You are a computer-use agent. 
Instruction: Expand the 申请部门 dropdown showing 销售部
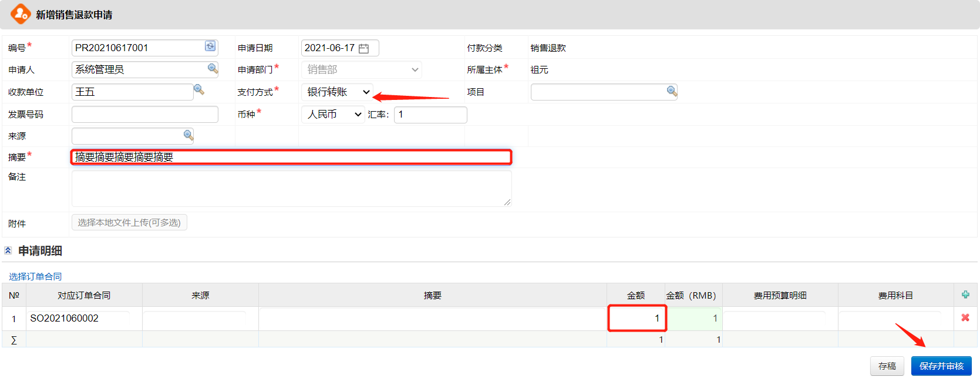[361, 69]
